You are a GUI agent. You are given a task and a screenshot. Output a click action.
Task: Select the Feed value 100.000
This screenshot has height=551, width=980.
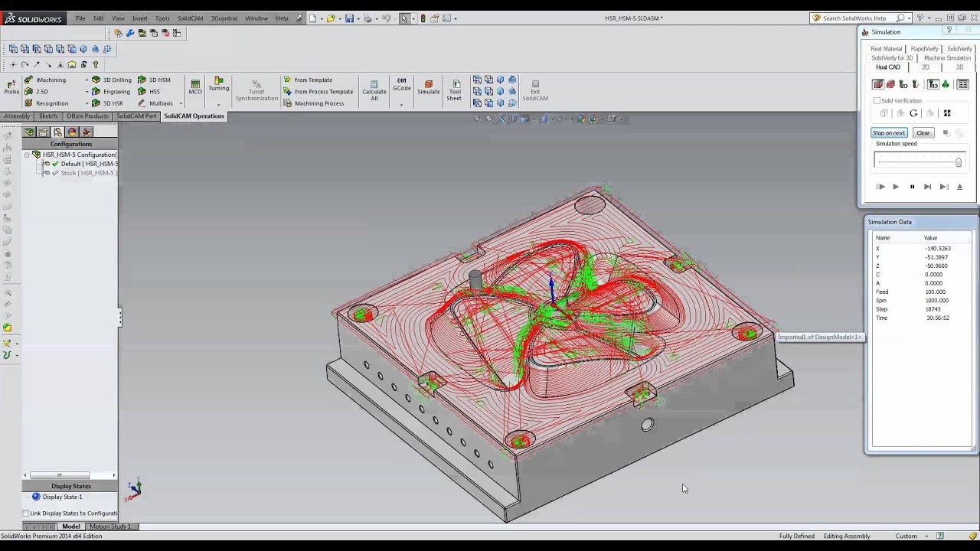(935, 292)
